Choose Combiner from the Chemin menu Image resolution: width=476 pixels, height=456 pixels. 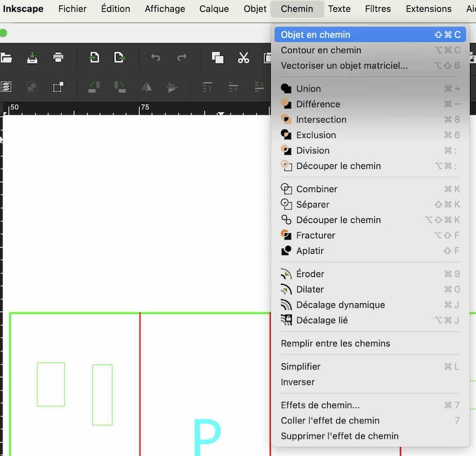[x=370, y=189]
